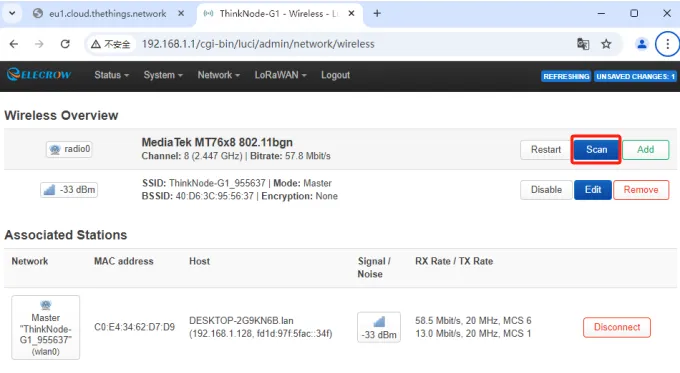Disconnect the DESKTOP-2G9KN6B.lan station
680x373 pixels.
(617, 327)
